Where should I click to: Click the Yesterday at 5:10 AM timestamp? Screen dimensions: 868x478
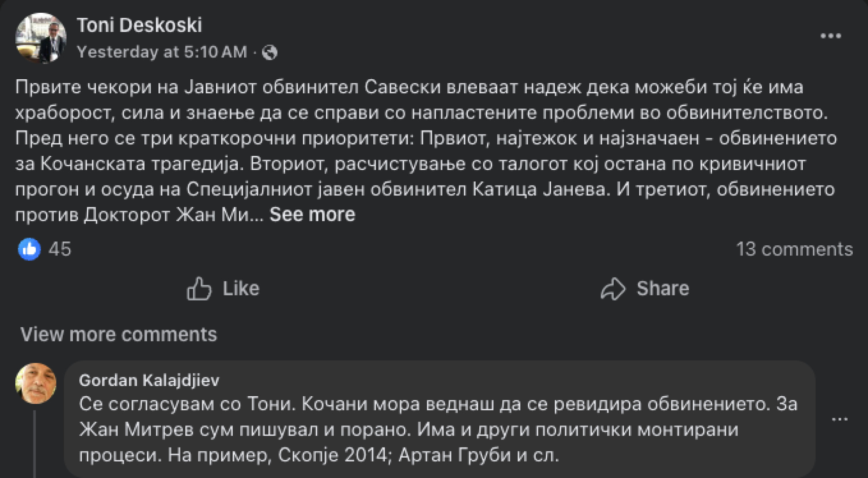point(162,52)
